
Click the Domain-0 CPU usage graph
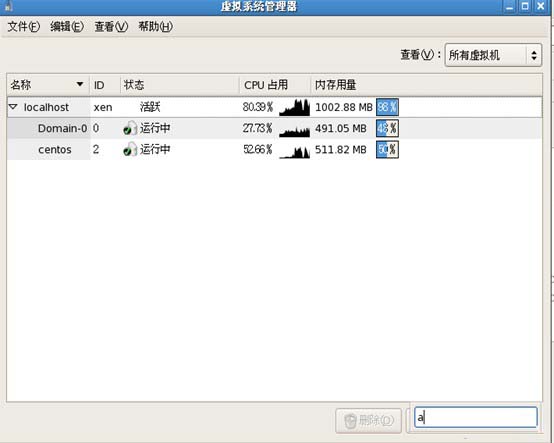pyautogui.click(x=294, y=131)
